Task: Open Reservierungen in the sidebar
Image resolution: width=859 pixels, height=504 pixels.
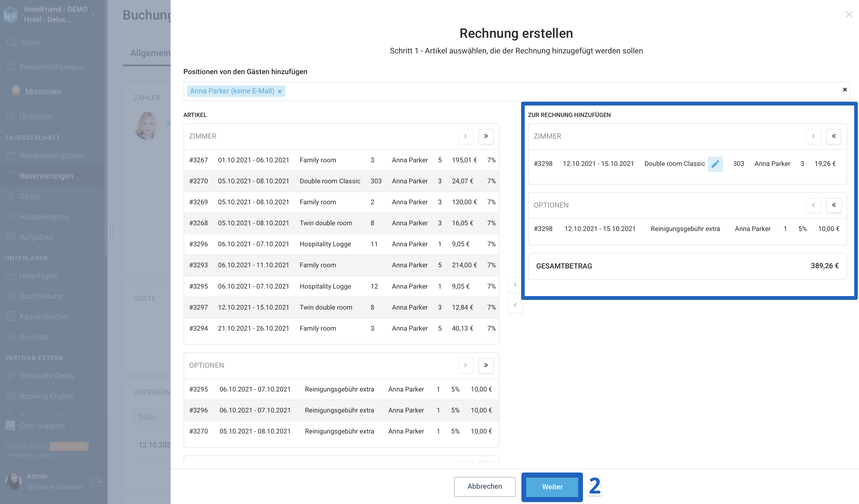Action: pyautogui.click(x=46, y=176)
